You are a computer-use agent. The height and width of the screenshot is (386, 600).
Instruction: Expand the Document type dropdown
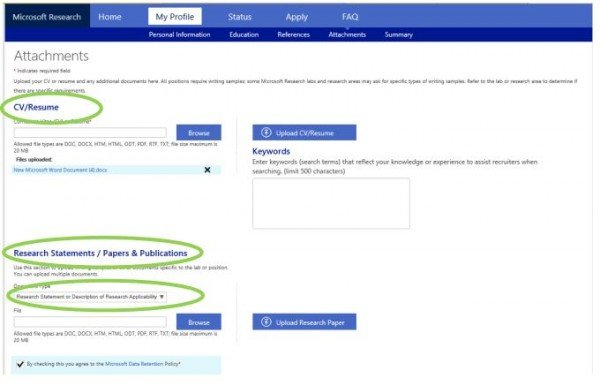pyautogui.click(x=90, y=296)
